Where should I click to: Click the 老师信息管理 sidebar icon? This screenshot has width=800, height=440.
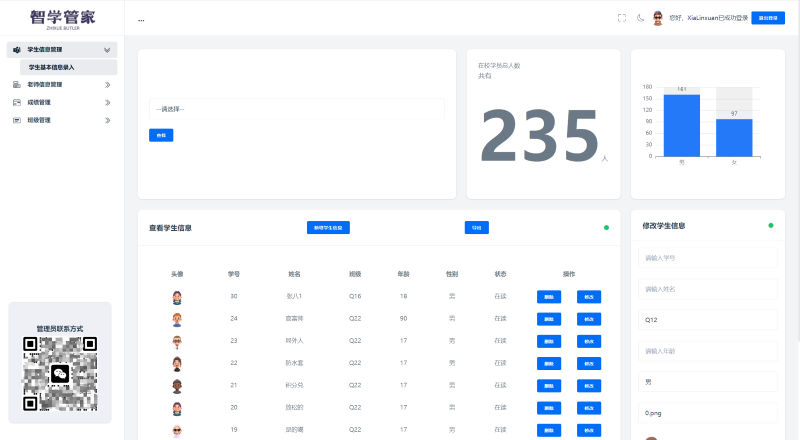tap(17, 85)
